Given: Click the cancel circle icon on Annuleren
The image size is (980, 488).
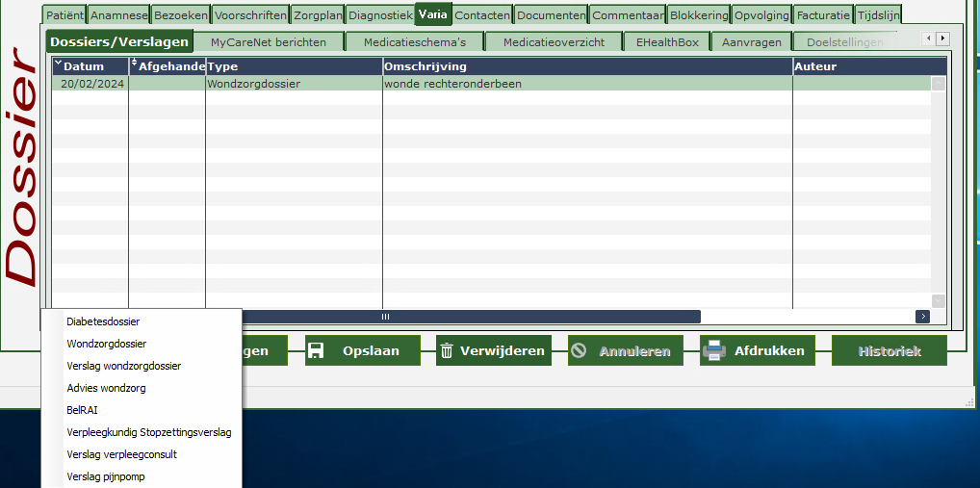Looking at the screenshot, I should coord(579,351).
